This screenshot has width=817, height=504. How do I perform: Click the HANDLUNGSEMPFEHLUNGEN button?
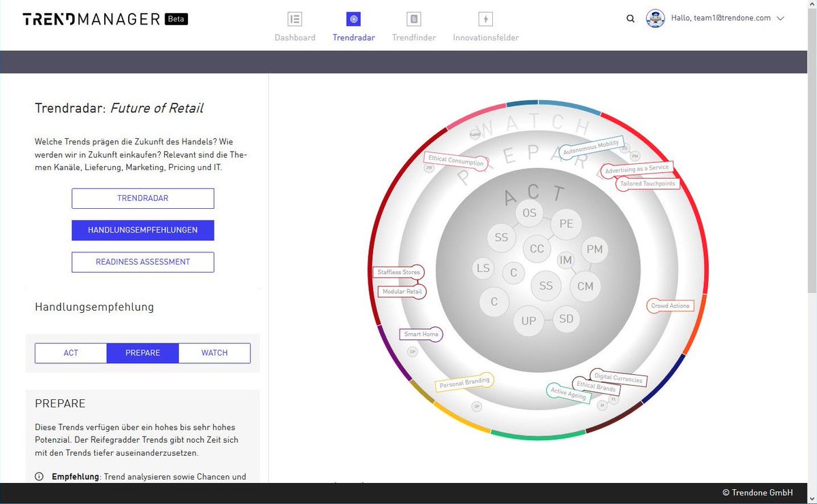click(143, 230)
